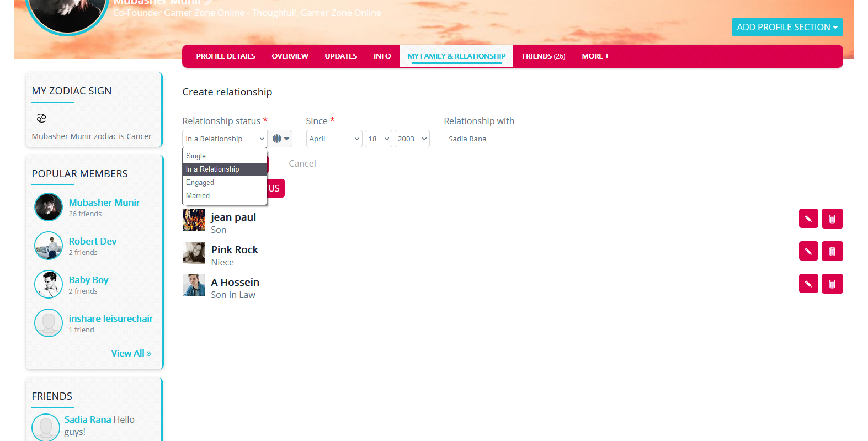Edit the A Hossein relationship entry
This screenshot has width=868, height=441.
coord(808,284)
